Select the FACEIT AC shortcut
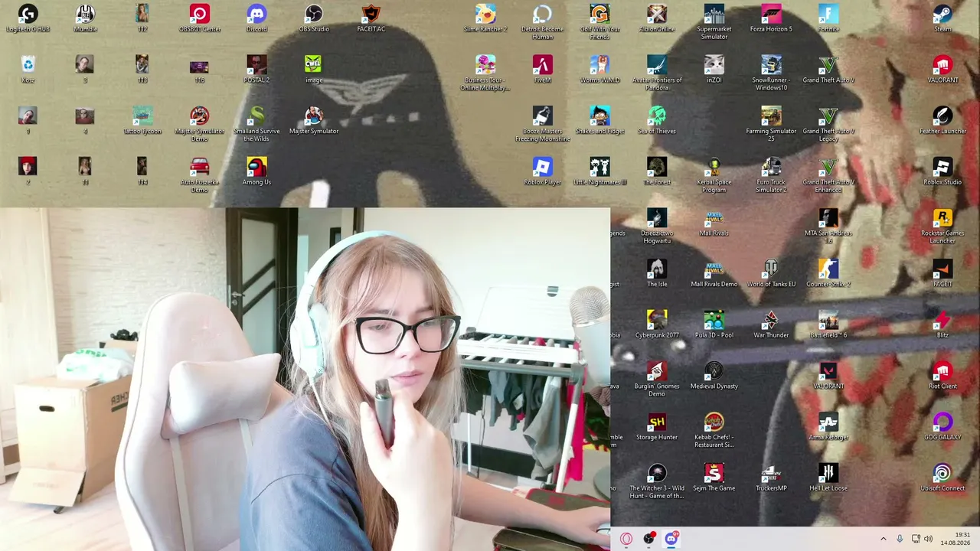Screen dimensions: 980x551 [x=371, y=18]
